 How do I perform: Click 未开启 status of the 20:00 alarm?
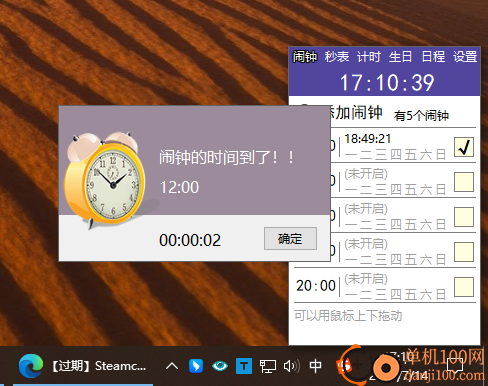coord(366,279)
